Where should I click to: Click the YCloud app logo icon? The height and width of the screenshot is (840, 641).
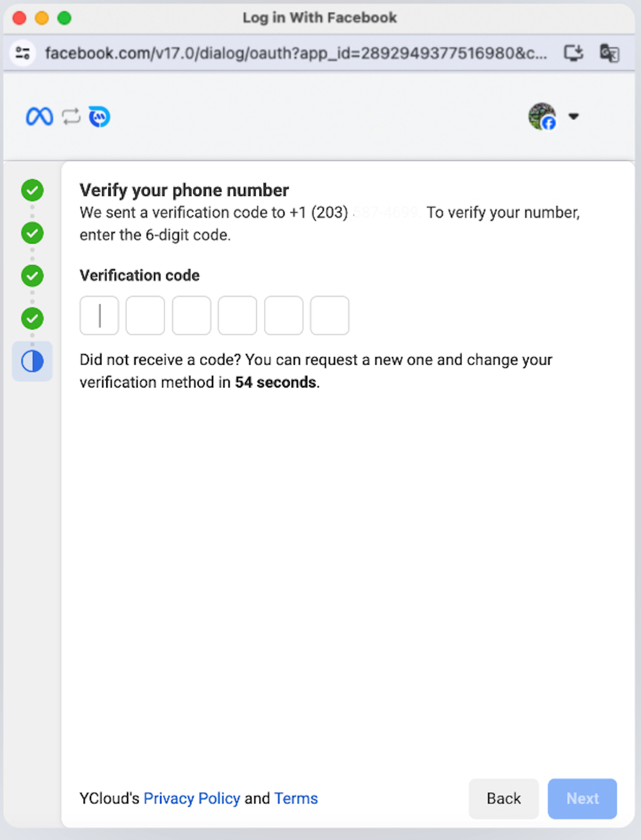[x=99, y=116]
